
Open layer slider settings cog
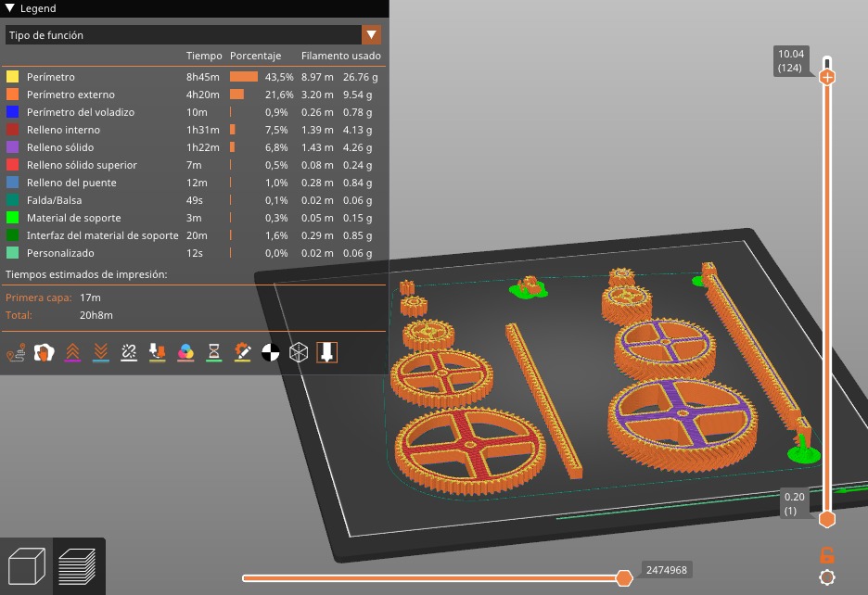(827, 577)
